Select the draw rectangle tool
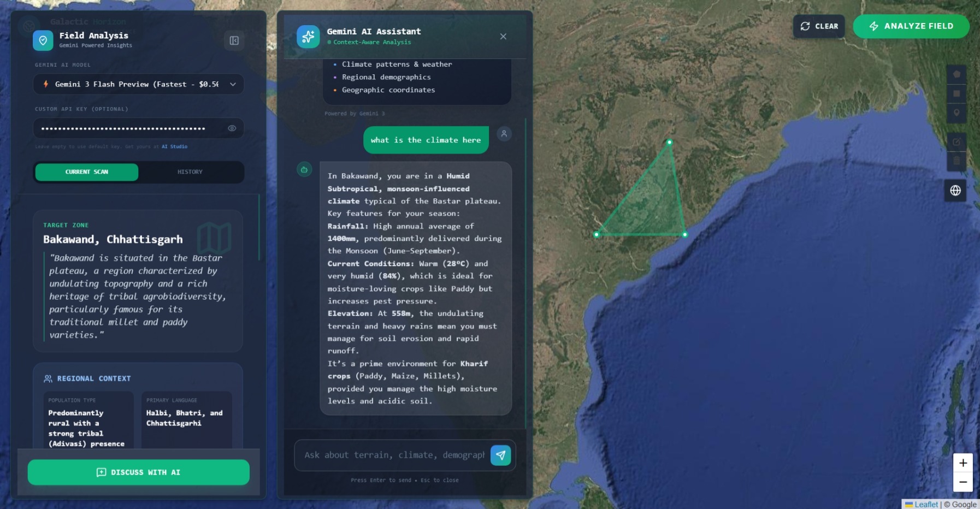980x509 pixels. (x=957, y=94)
